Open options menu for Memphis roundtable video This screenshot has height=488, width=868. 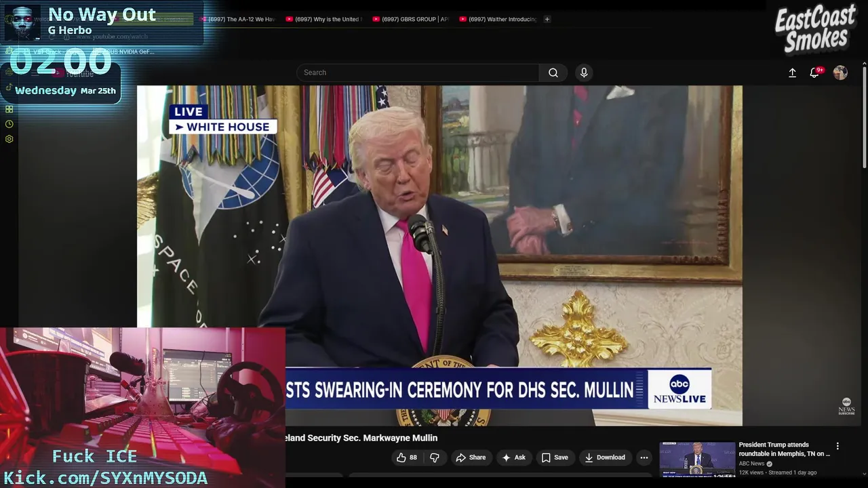pos(837,446)
